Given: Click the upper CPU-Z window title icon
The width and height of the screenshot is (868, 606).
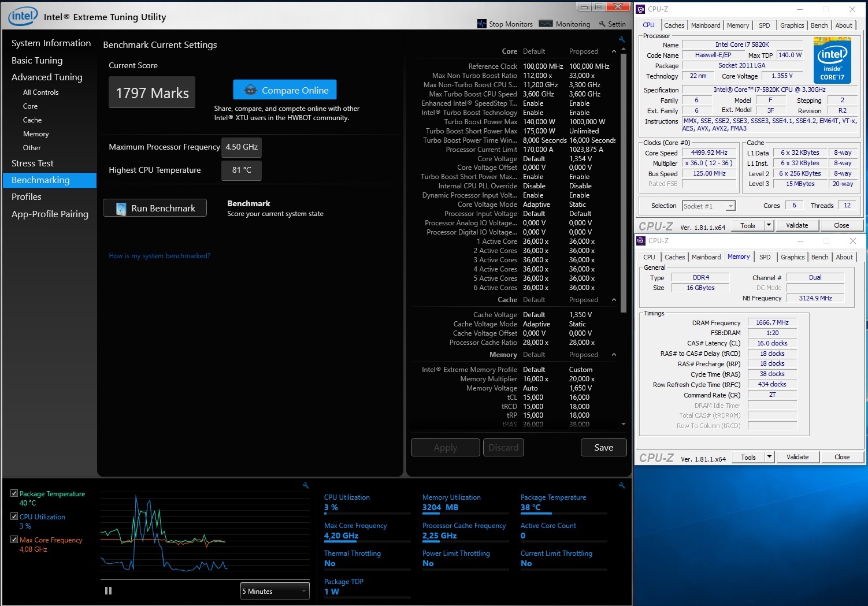Looking at the screenshot, I should pos(640,9).
